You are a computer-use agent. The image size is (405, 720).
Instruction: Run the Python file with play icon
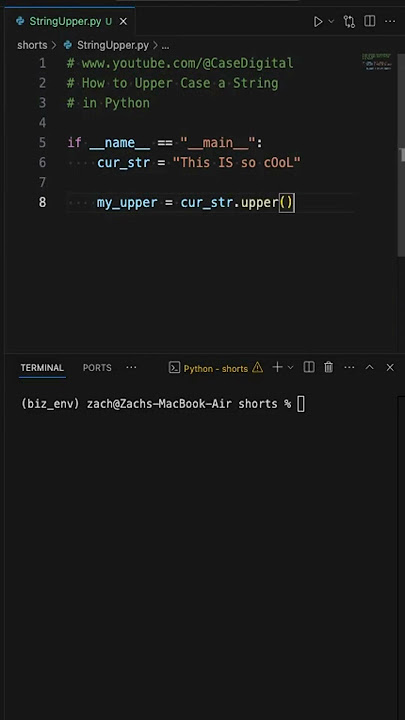[318, 22]
